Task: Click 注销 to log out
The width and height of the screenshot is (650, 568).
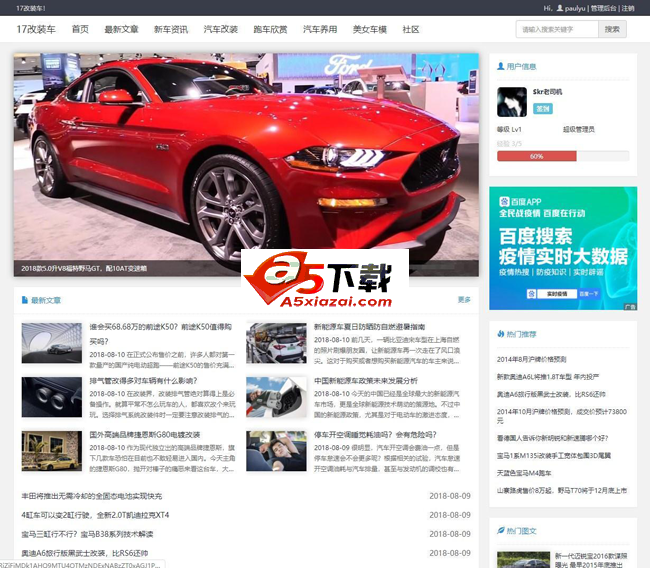Action: [628, 8]
